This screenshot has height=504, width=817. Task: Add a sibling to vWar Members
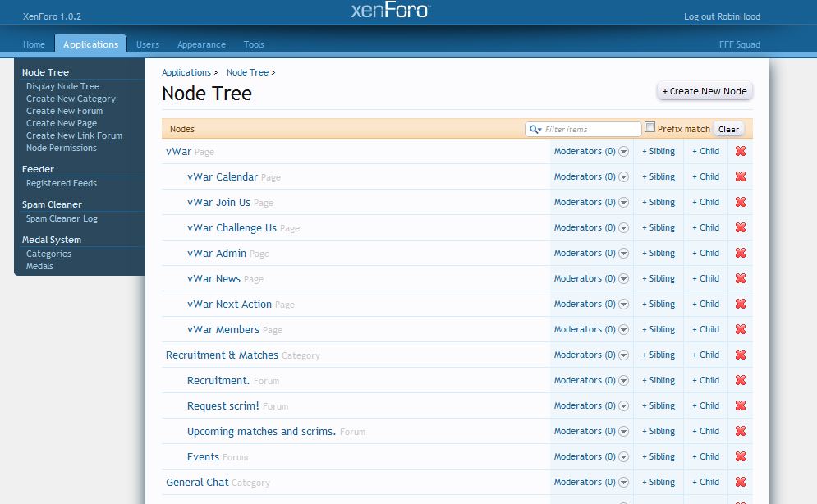[x=659, y=329]
